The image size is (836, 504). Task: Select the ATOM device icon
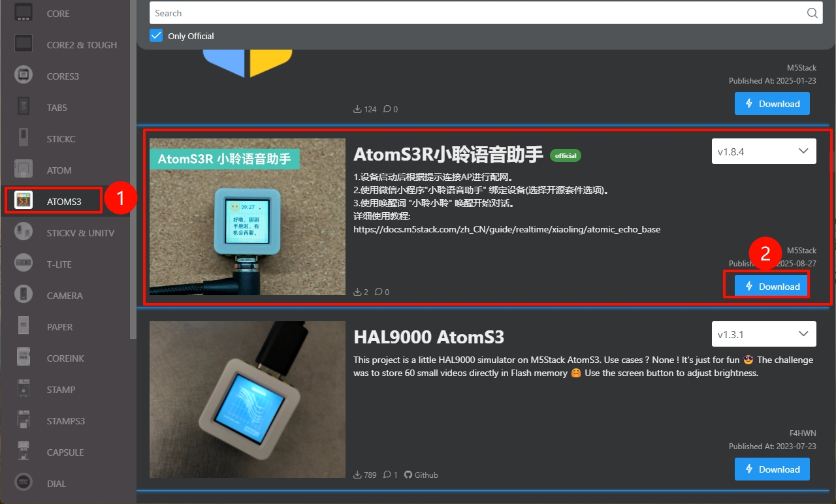pyautogui.click(x=24, y=170)
